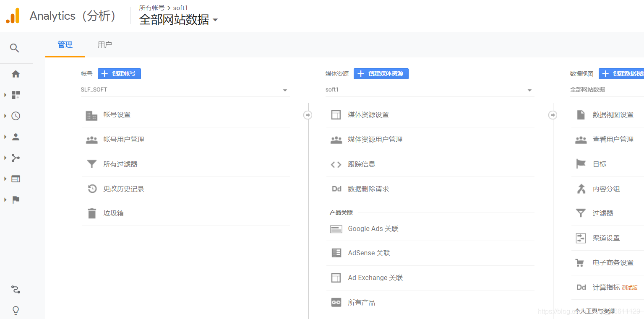Click the Discover lightbulb icon
Screen dimensions: 644x319
pyautogui.click(x=16, y=311)
